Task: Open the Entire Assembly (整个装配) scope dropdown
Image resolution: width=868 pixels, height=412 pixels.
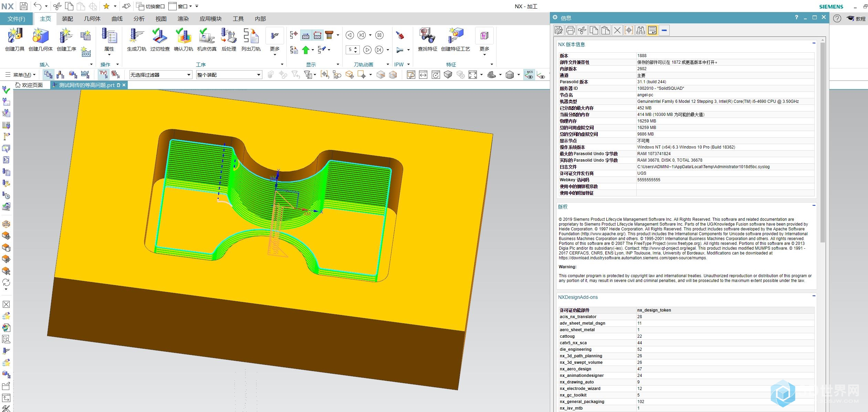Action: click(x=229, y=75)
